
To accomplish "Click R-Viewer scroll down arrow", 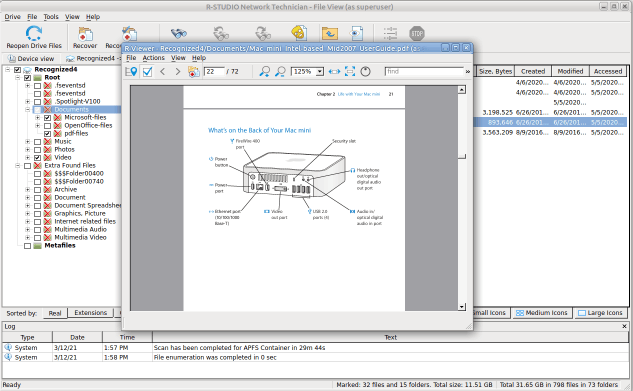I will tap(462, 307).
